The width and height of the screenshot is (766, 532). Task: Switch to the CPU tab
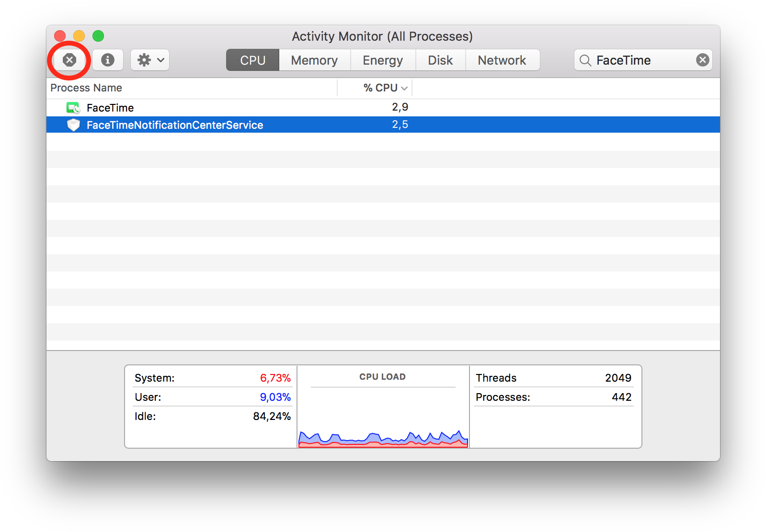(x=252, y=60)
